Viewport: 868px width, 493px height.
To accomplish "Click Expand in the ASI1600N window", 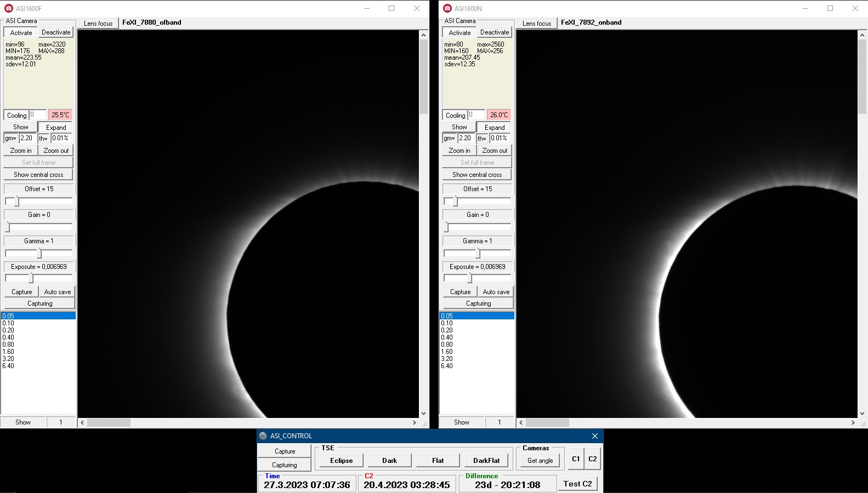I will point(495,127).
